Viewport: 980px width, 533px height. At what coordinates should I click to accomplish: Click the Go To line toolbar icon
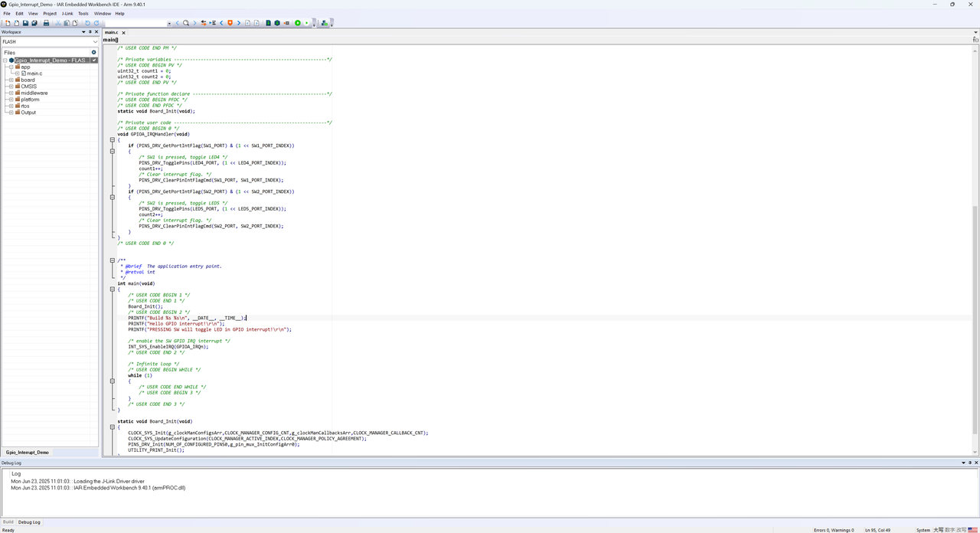pos(212,23)
